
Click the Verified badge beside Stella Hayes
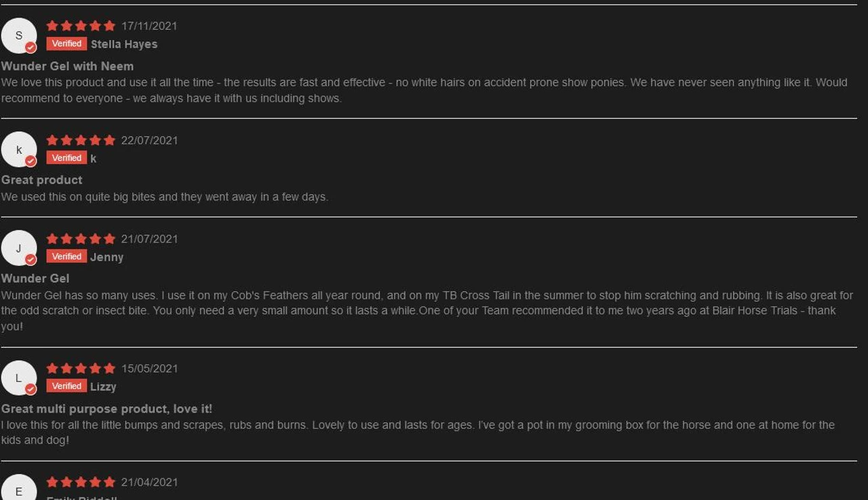click(x=66, y=43)
